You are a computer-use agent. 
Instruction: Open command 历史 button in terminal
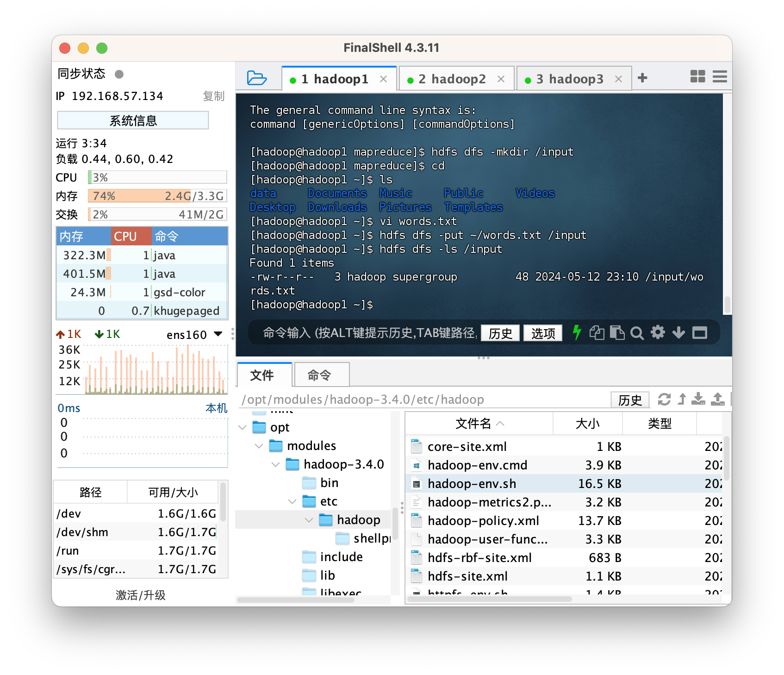click(x=500, y=333)
